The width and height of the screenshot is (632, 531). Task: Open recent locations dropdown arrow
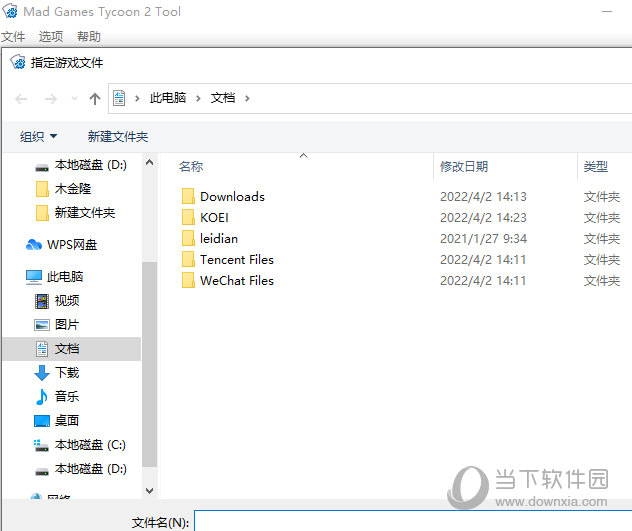click(x=74, y=98)
